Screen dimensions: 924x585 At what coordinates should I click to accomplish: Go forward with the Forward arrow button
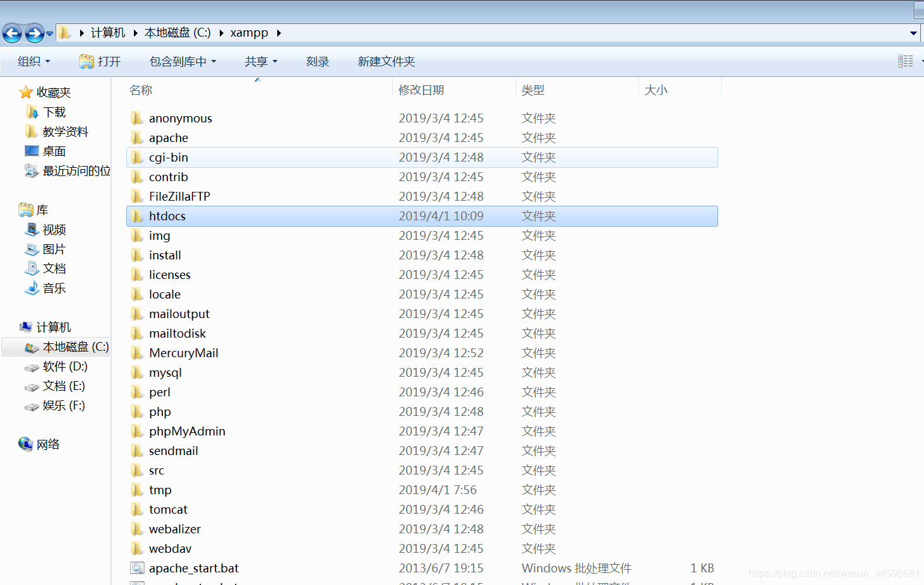click(34, 33)
